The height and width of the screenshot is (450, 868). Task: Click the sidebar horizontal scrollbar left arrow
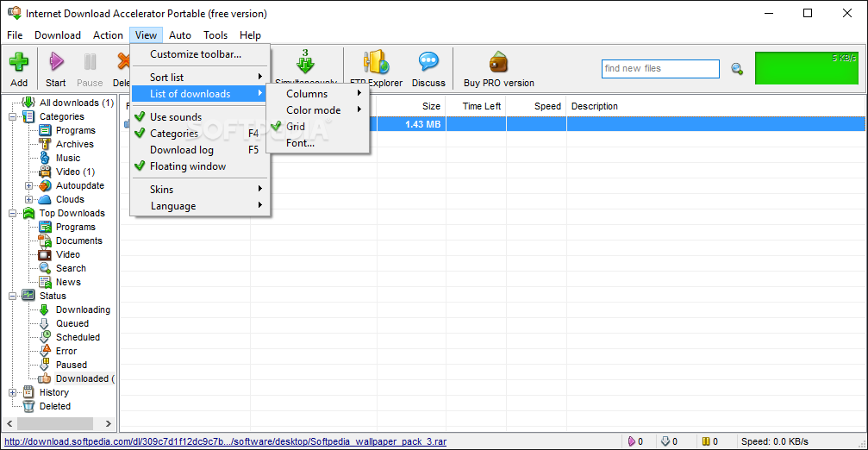pos(9,424)
